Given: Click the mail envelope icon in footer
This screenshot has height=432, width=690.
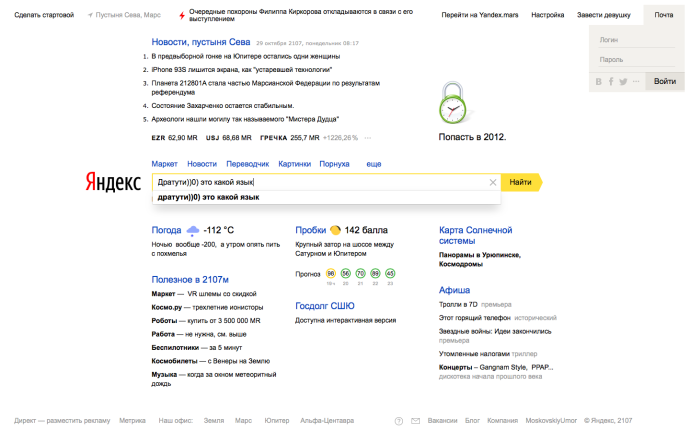Looking at the screenshot, I should [415, 421].
